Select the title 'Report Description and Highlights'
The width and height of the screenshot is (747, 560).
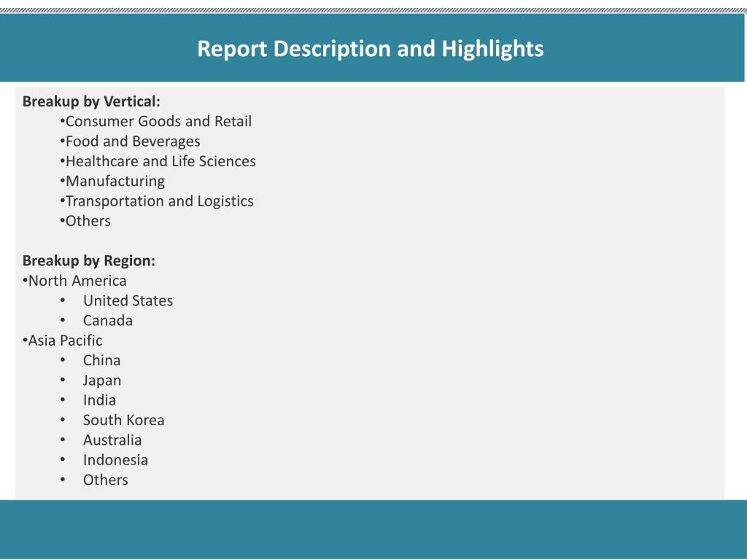370,49
